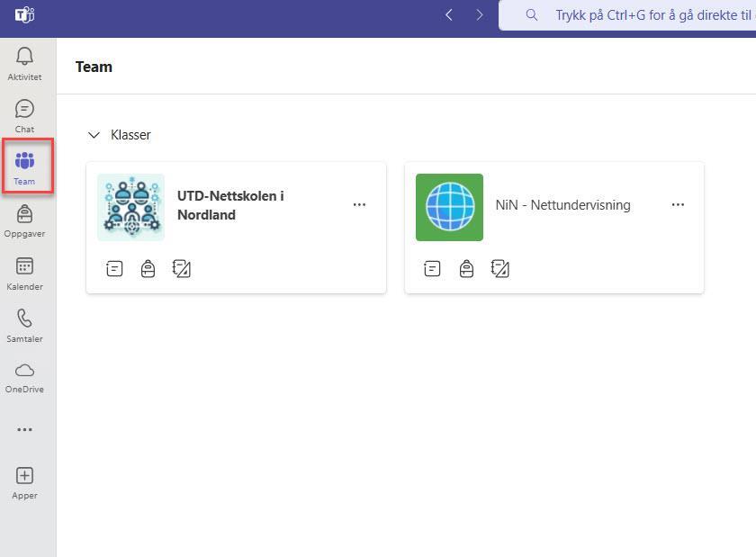Go forward with the right arrow
The image size is (756, 557).
(x=479, y=15)
